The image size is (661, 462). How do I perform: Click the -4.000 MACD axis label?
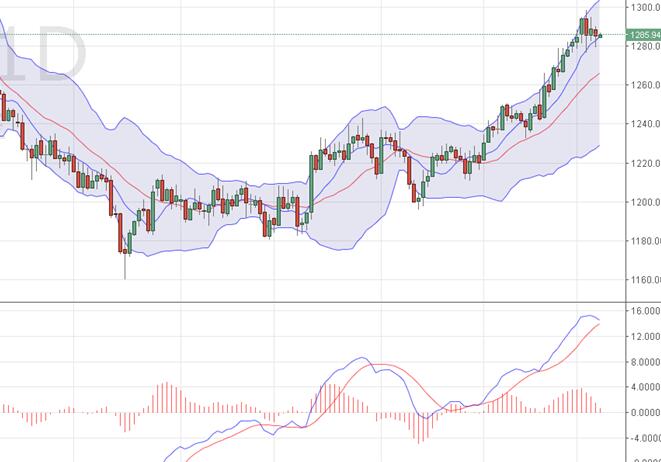pos(644,437)
